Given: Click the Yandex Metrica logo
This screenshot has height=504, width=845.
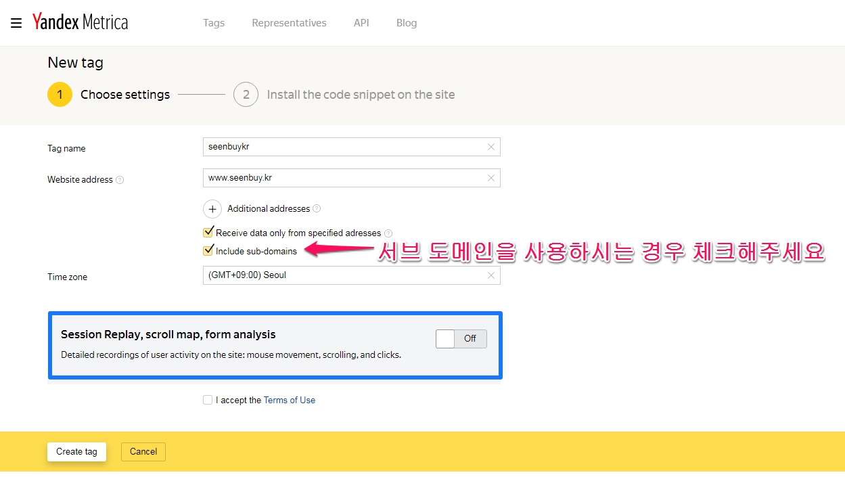Looking at the screenshot, I should 80,22.
